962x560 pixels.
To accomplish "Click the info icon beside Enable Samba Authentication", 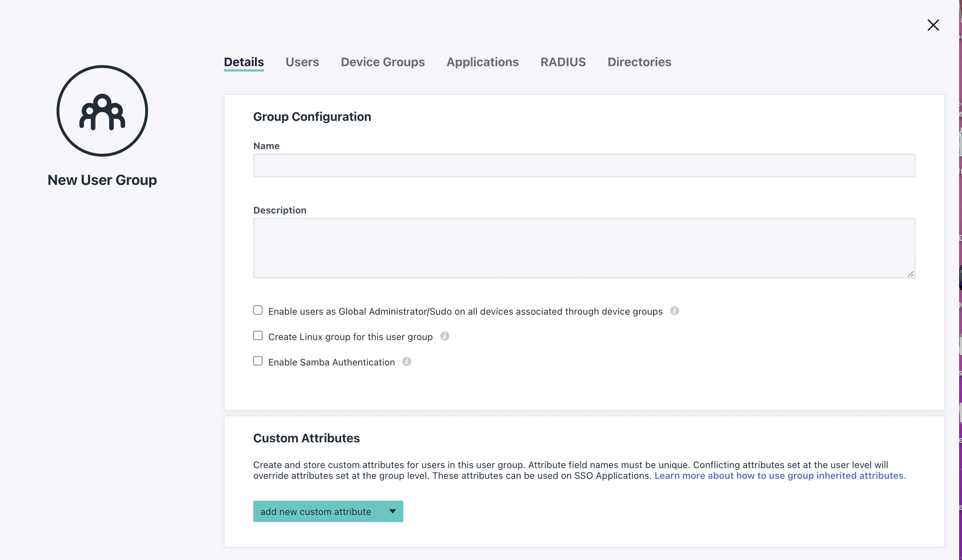I will tap(407, 362).
